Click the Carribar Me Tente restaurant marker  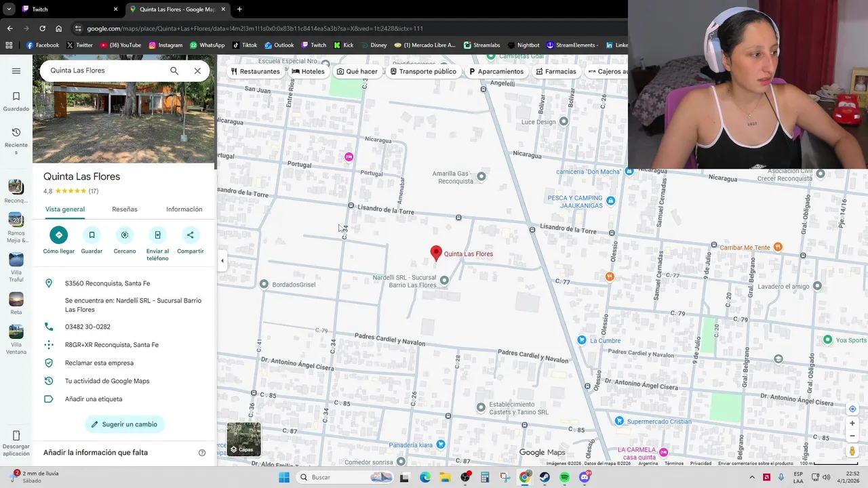coord(778,247)
